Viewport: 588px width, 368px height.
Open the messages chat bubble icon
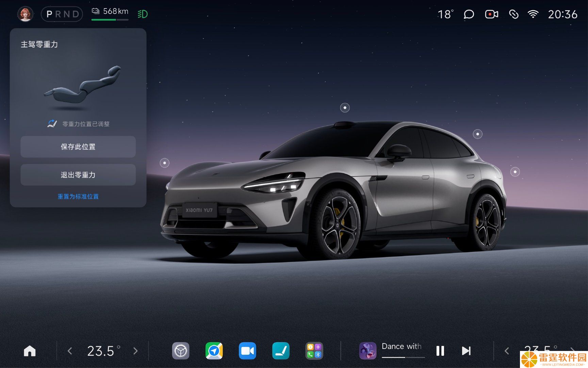tap(469, 14)
